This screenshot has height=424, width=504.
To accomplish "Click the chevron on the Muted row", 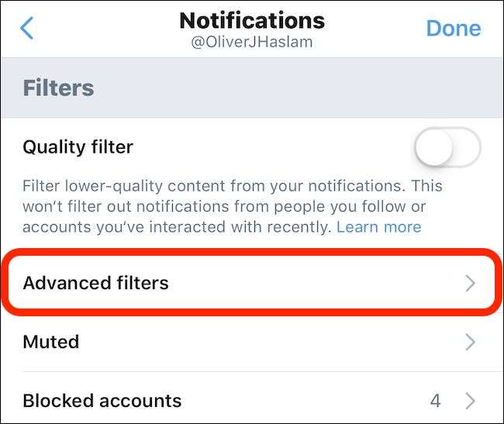I will (x=470, y=342).
